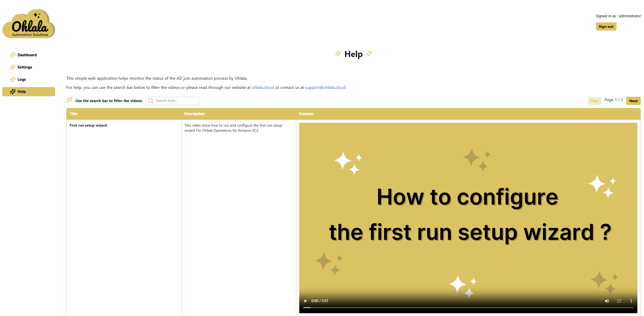Click the sparkle icon right of Help heading

tap(369, 54)
